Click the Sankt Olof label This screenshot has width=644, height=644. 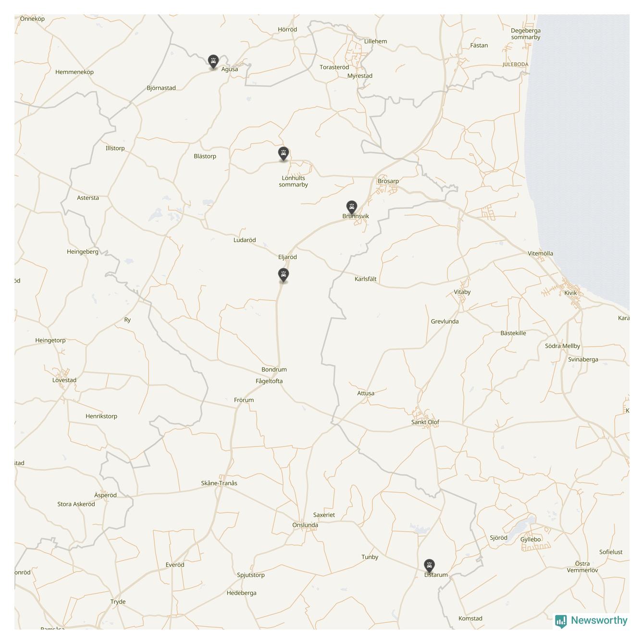point(425,422)
